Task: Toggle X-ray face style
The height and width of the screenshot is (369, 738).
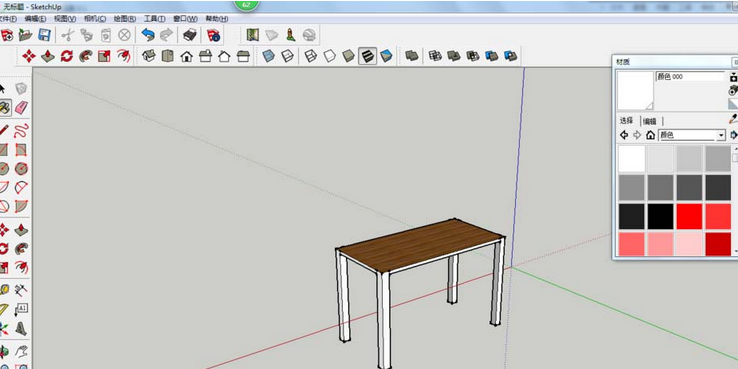Action: [x=268, y=56]
